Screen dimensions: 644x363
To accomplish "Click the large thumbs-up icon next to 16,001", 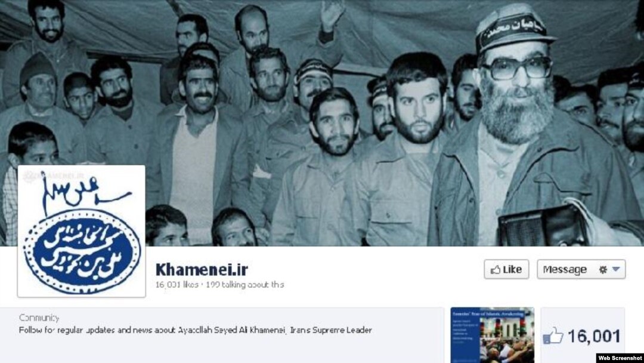I will click(553, 336).
